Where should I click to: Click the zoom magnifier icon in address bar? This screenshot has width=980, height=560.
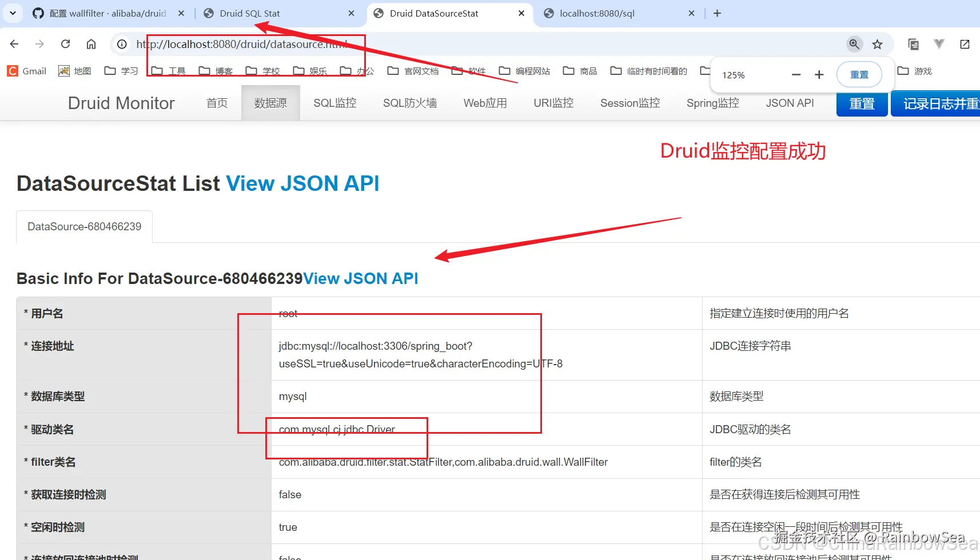tap(854, 44)
